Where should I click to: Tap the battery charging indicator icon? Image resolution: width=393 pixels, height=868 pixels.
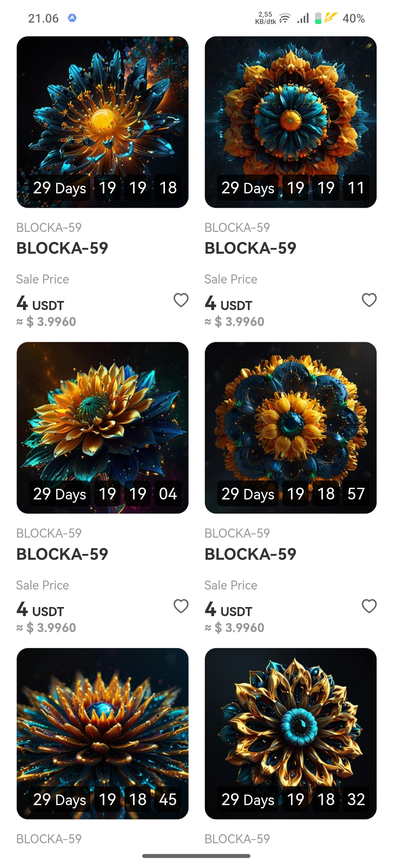[318, 18]
